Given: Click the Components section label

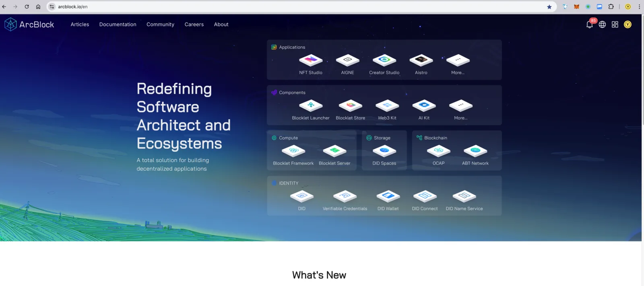Looking at the screenshot, I should coord(292,93).
